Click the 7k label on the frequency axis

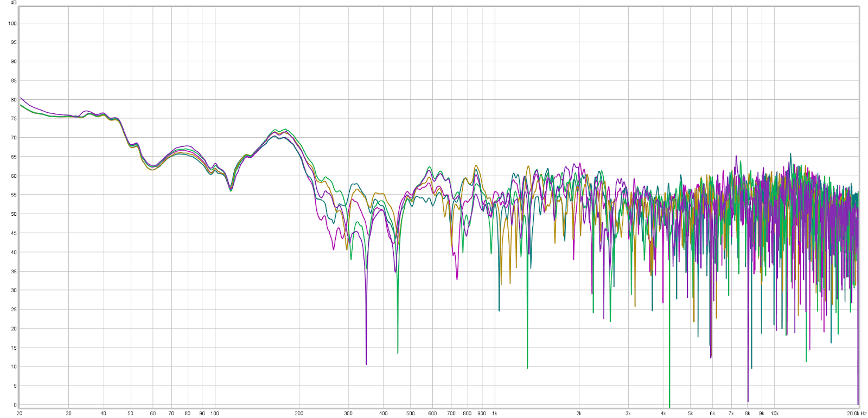click(x=731, y=413)
